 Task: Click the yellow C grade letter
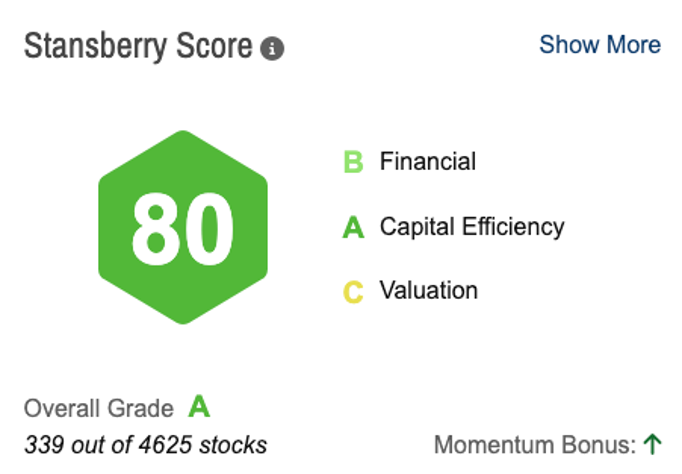pyautogui.click(x=353, y=292)
